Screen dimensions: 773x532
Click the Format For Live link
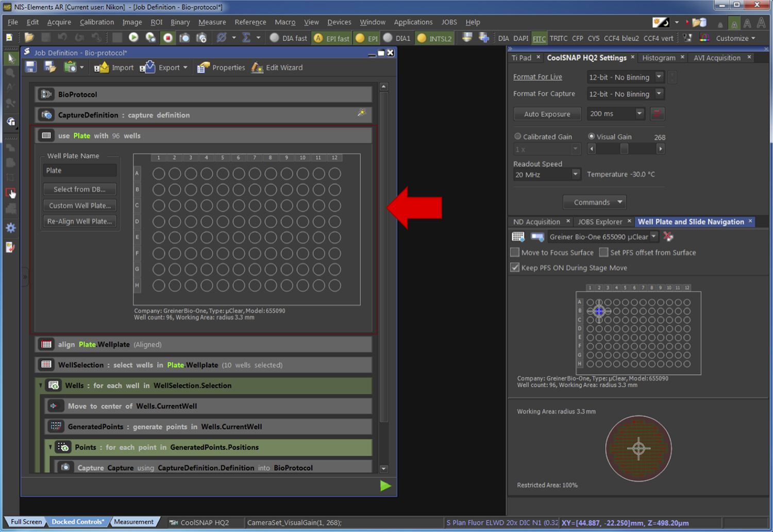[x=537, y=77]
